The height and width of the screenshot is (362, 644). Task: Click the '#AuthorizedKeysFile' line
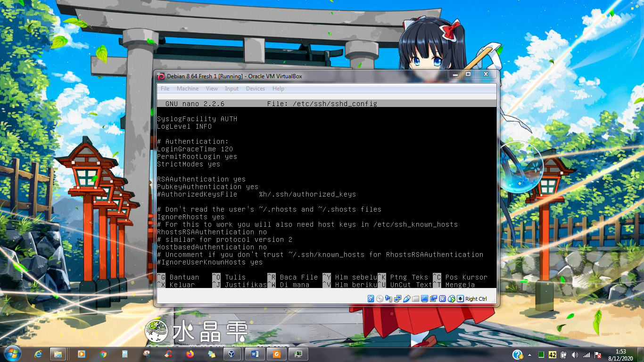coord(256,194)
